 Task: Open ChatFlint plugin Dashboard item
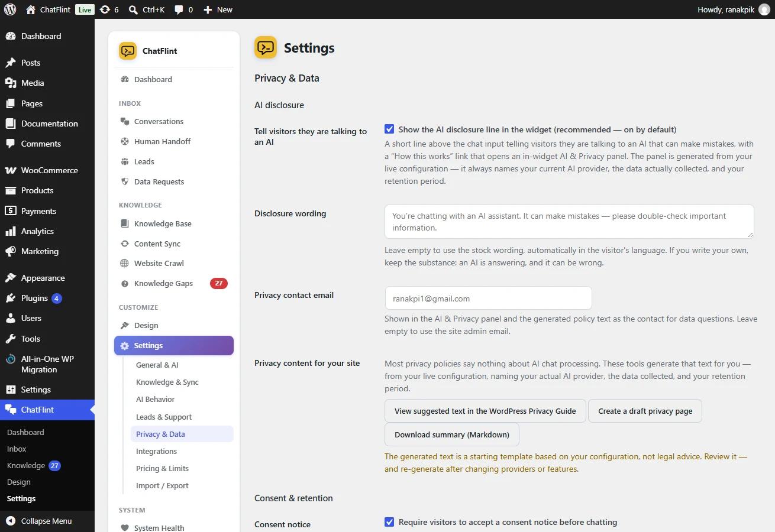coord(174,79)
